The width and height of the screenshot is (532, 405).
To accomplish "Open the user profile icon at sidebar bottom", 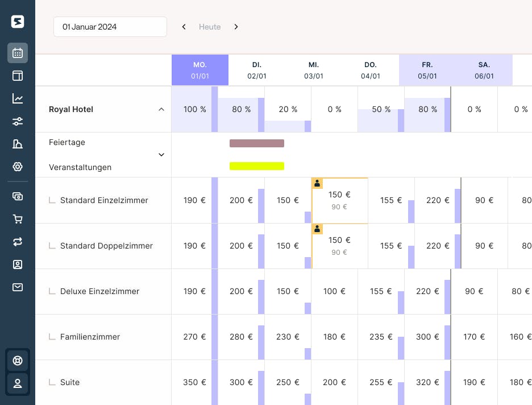I will click(x=18, y=383).
